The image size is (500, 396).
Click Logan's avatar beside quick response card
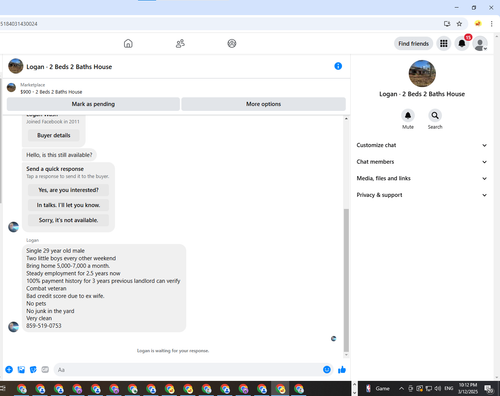pos(13,227)
